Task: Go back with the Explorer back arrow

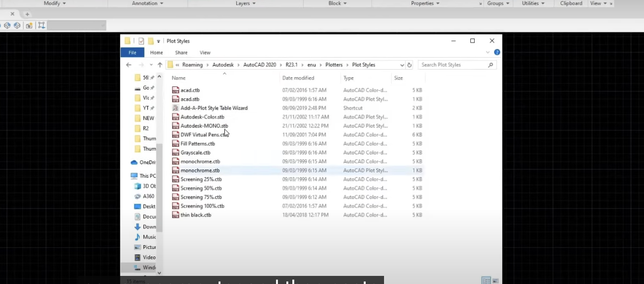Action: (128, 65)
